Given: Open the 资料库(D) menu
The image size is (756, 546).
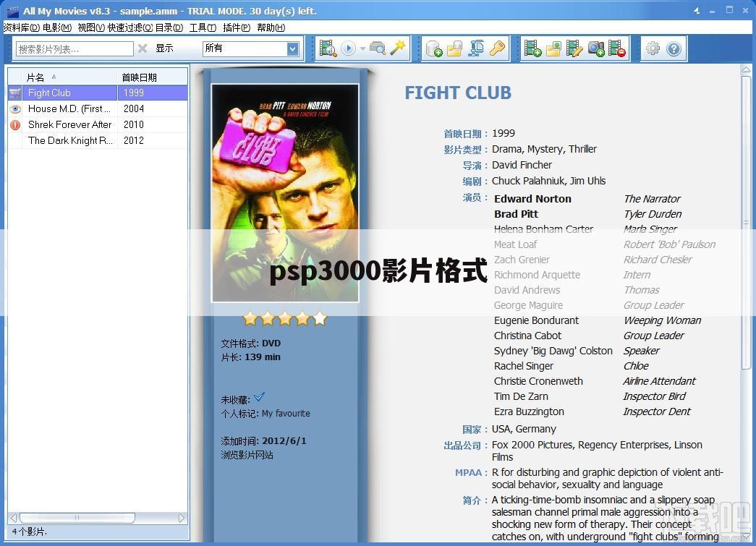Looking at the screenshot, I should point(21,27).
